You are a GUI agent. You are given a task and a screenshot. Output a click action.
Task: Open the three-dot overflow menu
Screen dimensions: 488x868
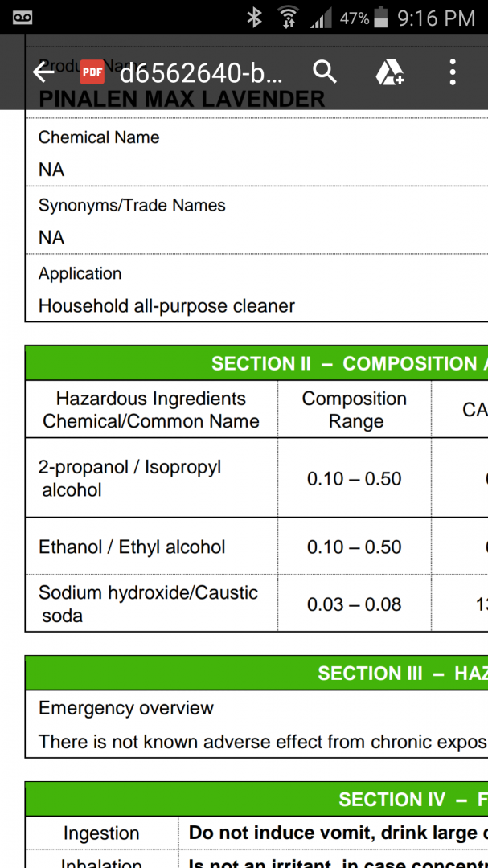[x=453, y=73]
